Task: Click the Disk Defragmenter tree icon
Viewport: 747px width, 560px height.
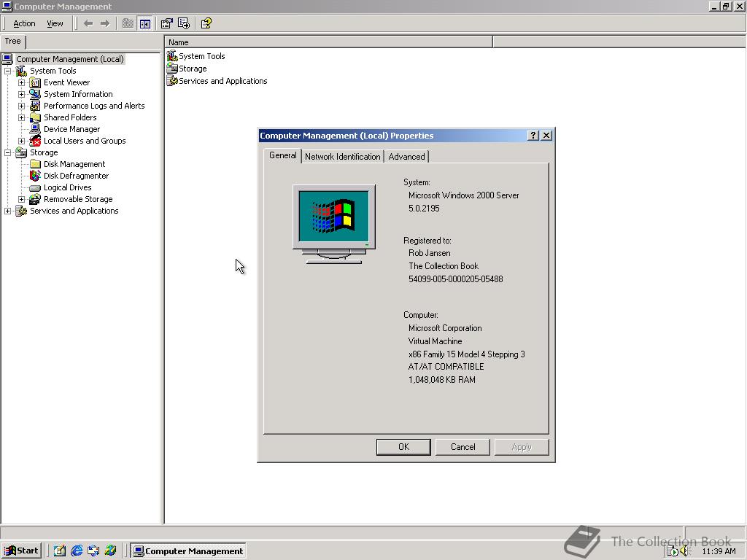Action: (35, 176)
